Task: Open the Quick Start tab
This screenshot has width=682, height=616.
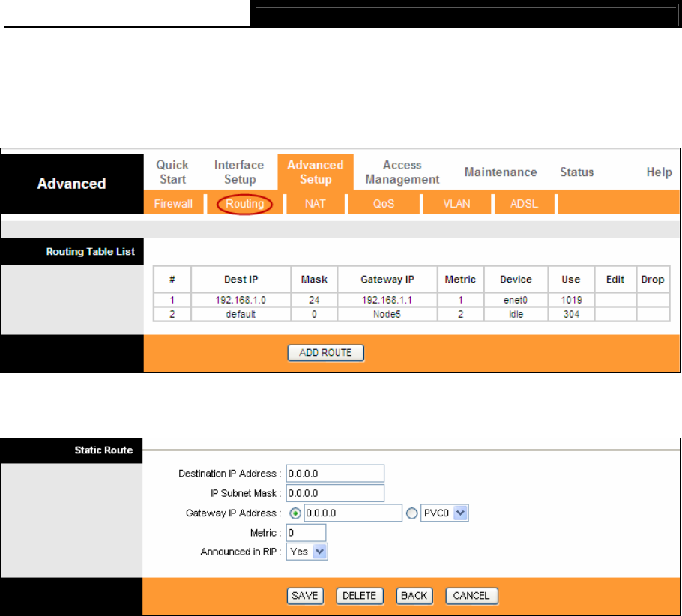Action: pyautogui.click(x=172, y=172)
